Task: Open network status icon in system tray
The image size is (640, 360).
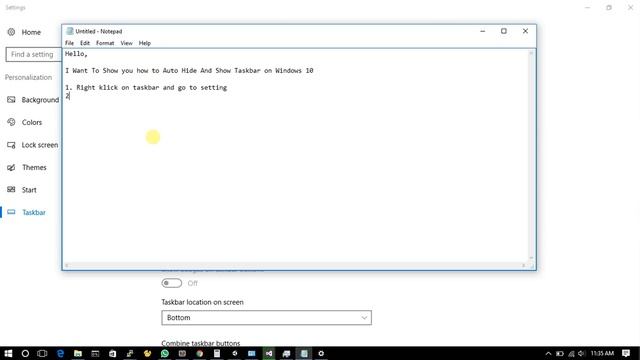Action: pos(571,353)
